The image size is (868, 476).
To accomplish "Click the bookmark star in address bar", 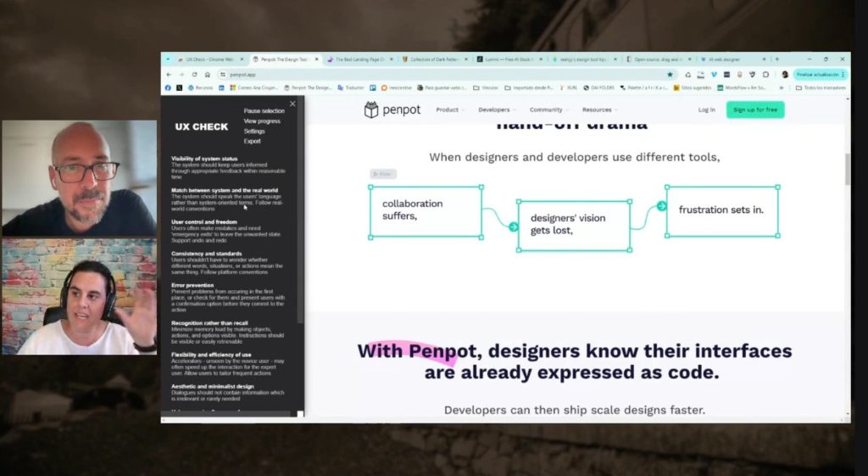I will click(x=670, y=75).
